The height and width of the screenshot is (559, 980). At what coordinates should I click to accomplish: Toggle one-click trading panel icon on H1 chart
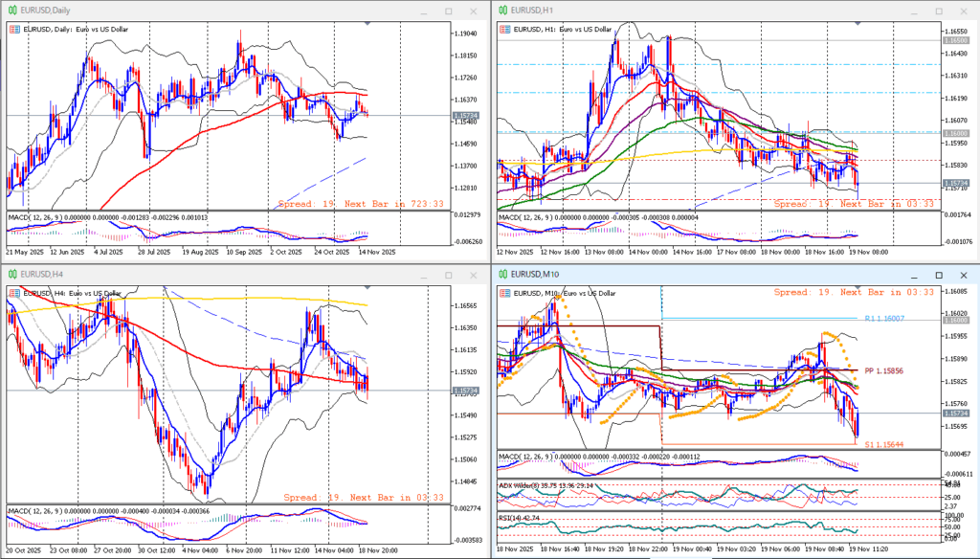pos(505,30)
